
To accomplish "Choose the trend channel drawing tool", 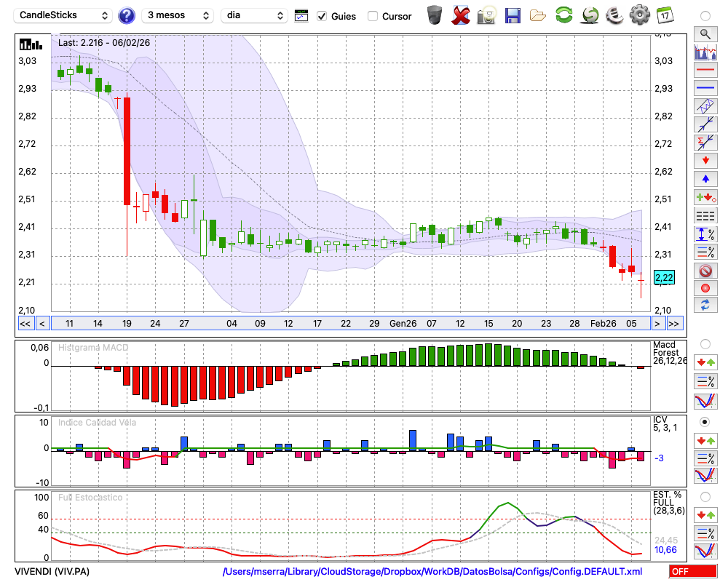I will point(705,106).
